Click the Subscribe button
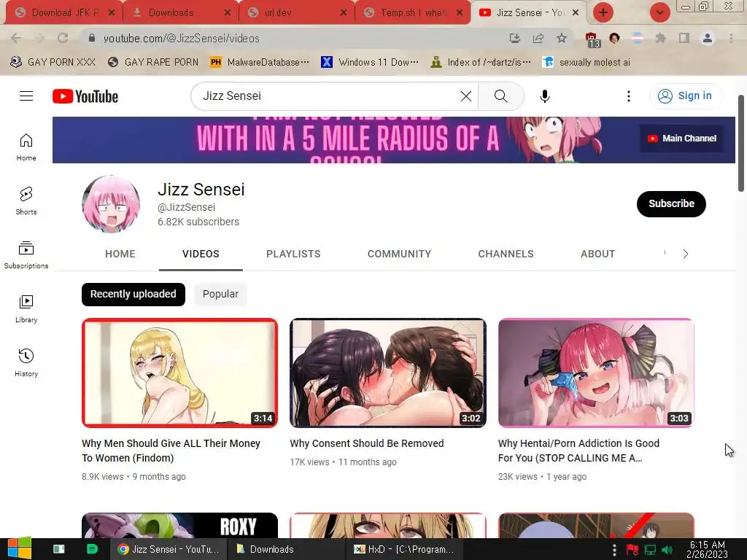This screenshot has height=560, width=747. (x=671, y=204)
